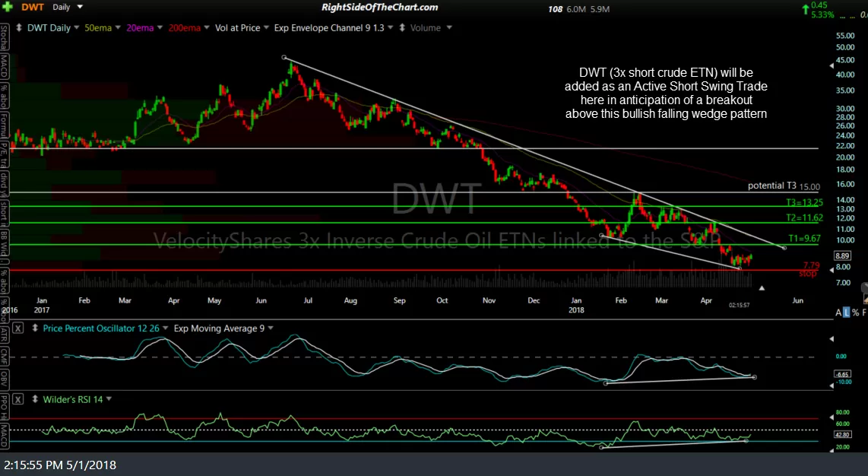868x476 pixels.
Task: Click the price scale marker near 45.00
Action: click(x=832, y=65)
